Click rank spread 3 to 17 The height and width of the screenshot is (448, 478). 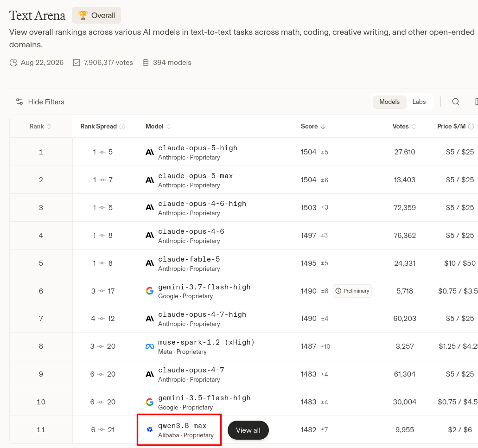click(103, 291)
